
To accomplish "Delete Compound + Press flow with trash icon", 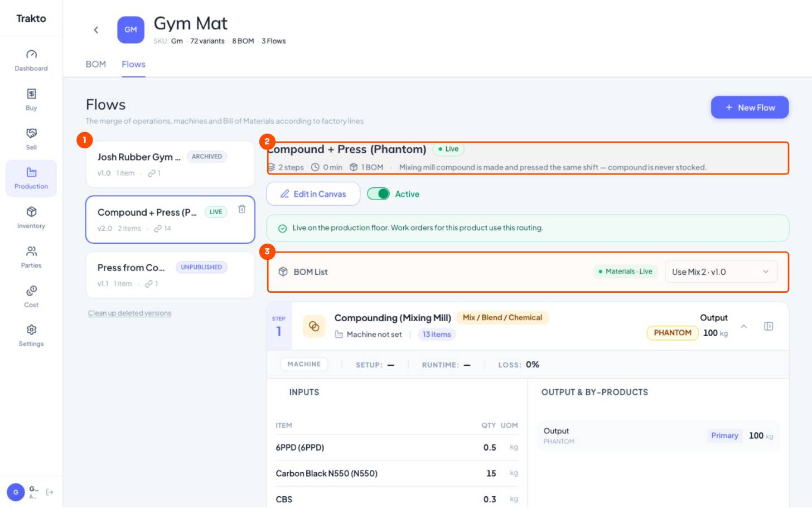I will 242,209.
